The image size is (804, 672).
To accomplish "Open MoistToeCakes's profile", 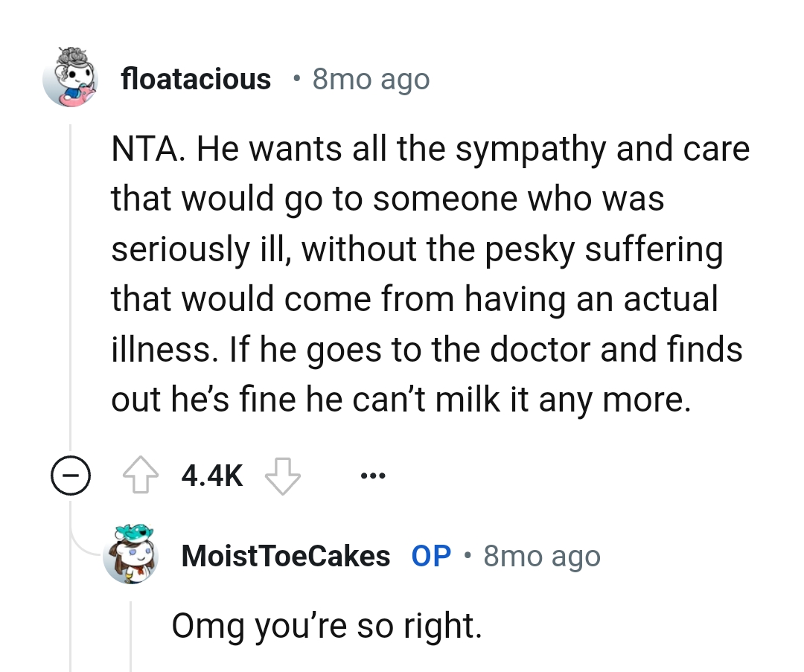I will (286, 555).
